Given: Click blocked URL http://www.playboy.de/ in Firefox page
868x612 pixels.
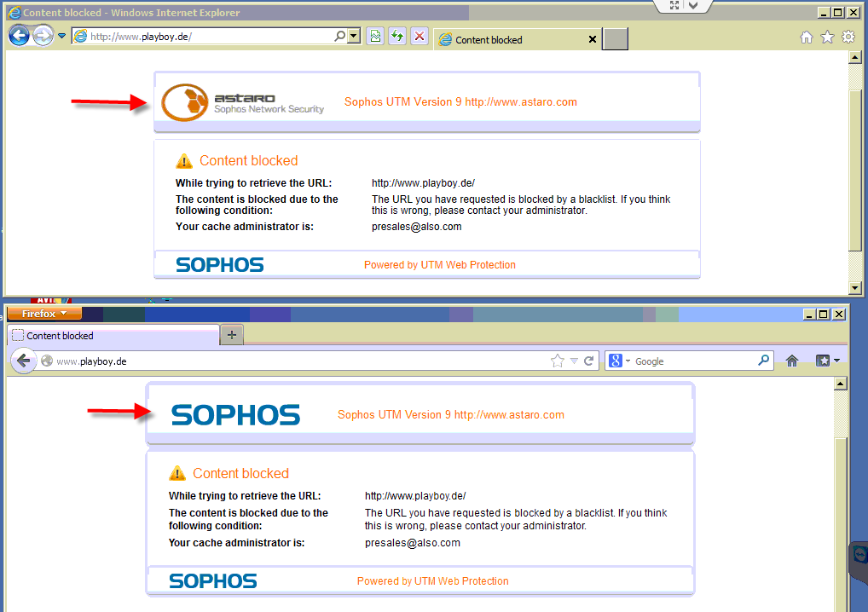Looking at the screenshot, I should point(415,496).
